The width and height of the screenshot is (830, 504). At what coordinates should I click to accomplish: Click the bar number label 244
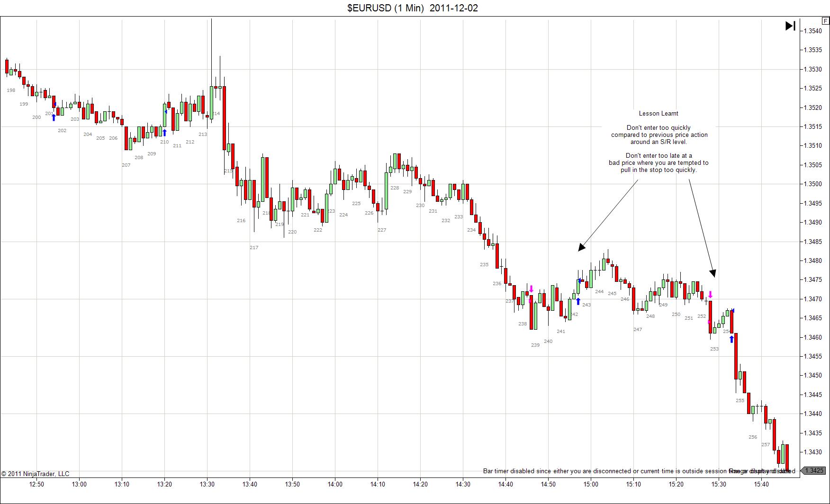599,291
